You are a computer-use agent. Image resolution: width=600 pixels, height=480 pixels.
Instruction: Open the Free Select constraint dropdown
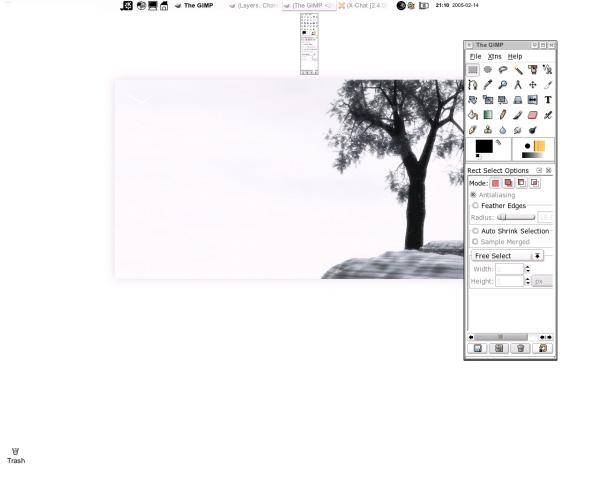(x=507, y=256)
